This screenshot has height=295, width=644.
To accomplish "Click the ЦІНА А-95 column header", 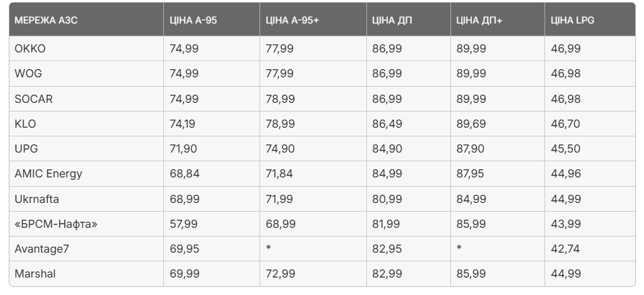I will pos(193,20).
